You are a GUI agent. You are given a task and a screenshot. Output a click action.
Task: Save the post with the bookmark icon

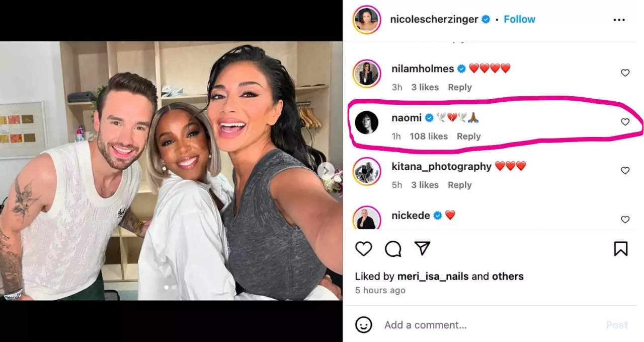pyautogui.click(x=621, y=249)
